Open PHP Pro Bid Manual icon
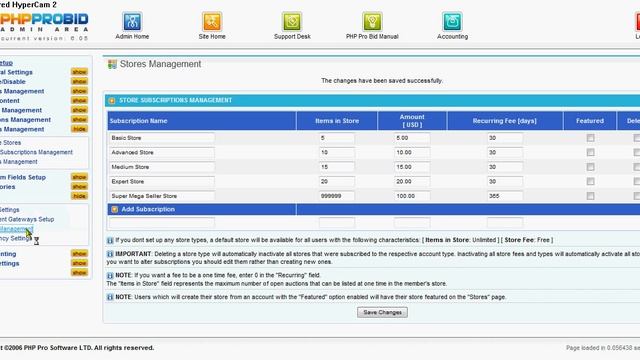 372,21
